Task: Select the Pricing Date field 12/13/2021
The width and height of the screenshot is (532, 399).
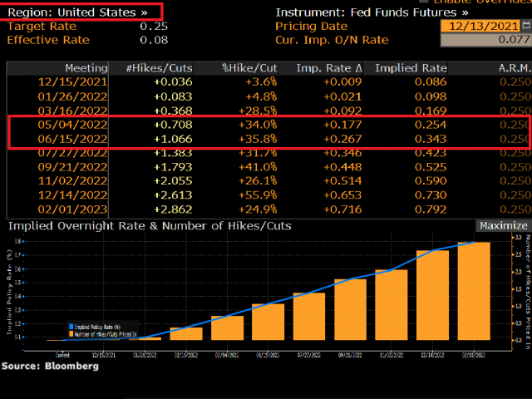Action: [480, 26]
